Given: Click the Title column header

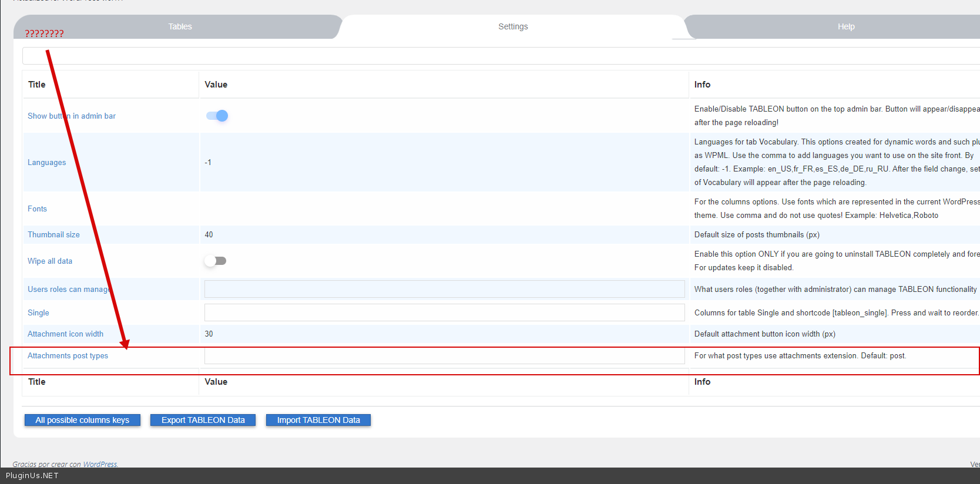Looking at the screenshot, I should 37,85.
